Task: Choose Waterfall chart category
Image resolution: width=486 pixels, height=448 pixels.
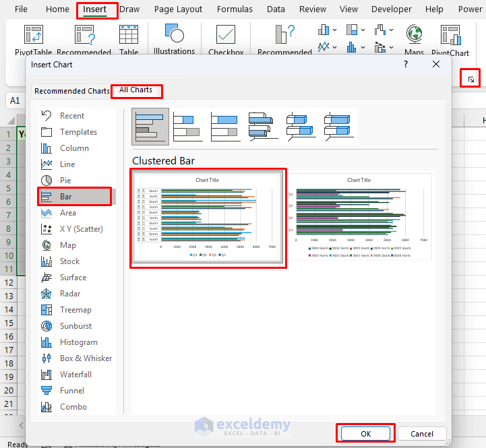Action: click(77, 375)
